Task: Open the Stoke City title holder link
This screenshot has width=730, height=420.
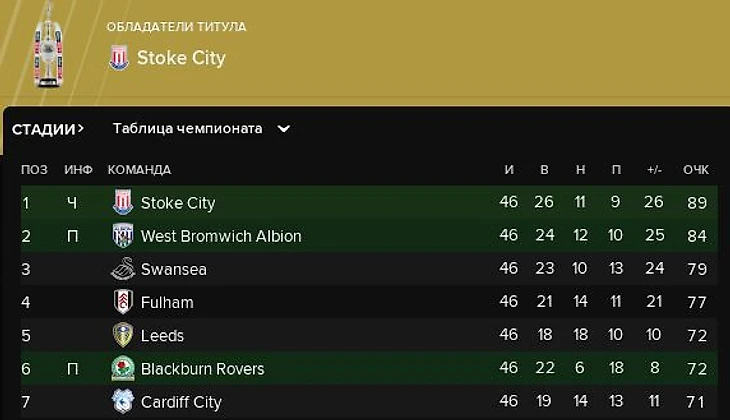Action: [x=181, y=58]
